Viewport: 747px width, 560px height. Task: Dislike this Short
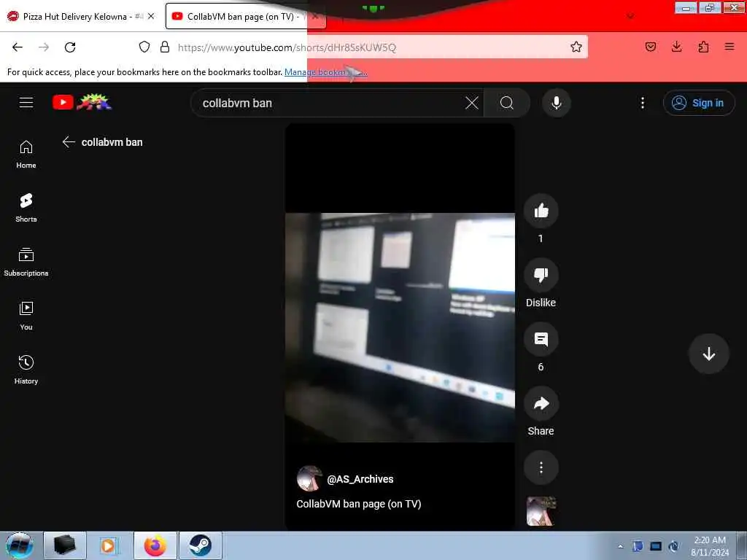point(541,275)
